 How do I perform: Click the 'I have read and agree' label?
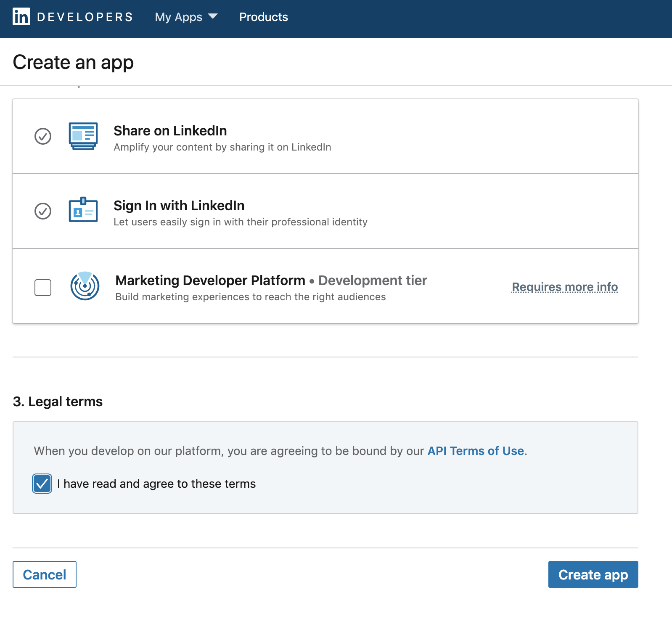[156, 484]
